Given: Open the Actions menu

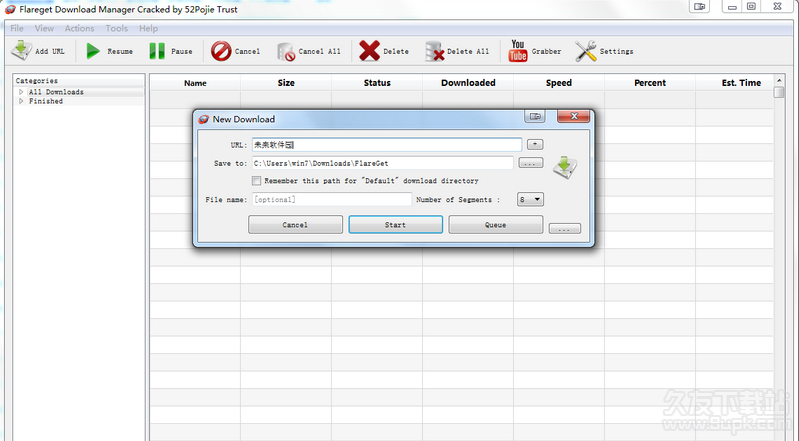Looking at the screenshot, I should (x=79, y=29).
